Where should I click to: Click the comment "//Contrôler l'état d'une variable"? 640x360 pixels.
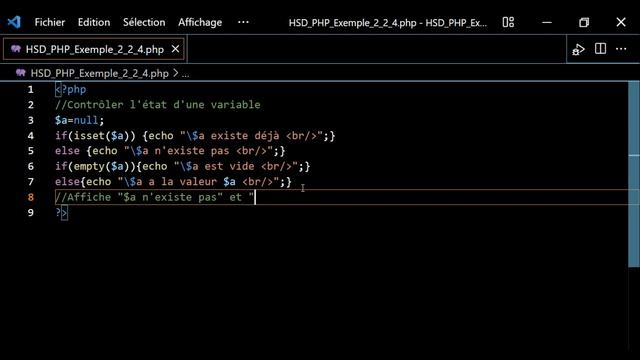158,105
